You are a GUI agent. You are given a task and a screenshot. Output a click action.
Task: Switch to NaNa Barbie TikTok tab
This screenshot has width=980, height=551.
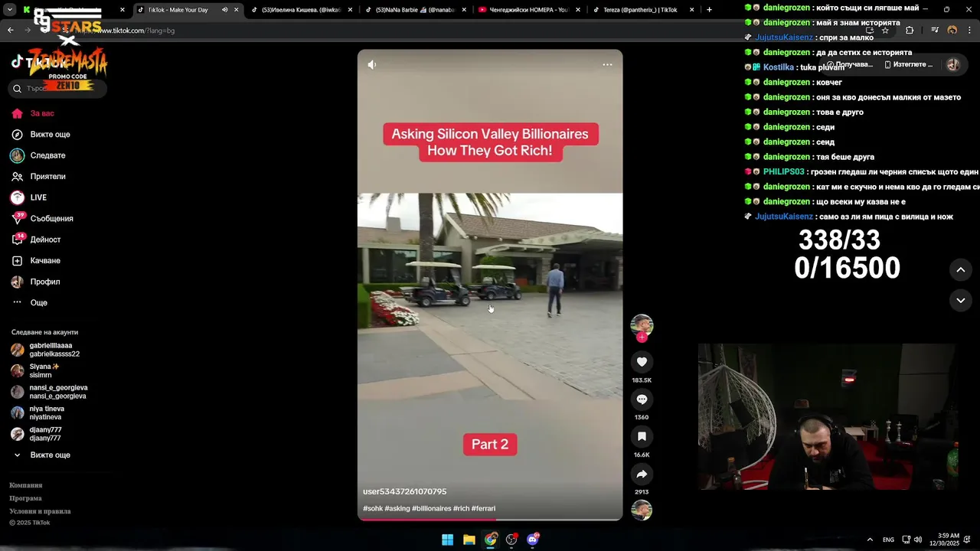click(415, 10)
